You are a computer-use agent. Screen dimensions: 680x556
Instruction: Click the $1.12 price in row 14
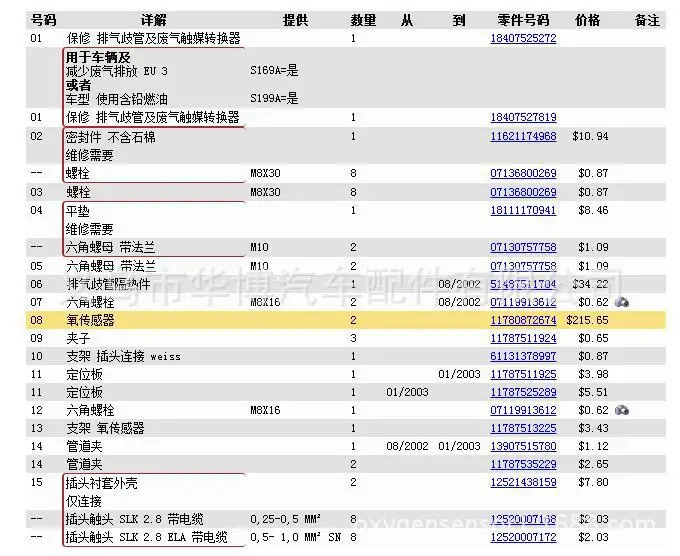(593, 446)
